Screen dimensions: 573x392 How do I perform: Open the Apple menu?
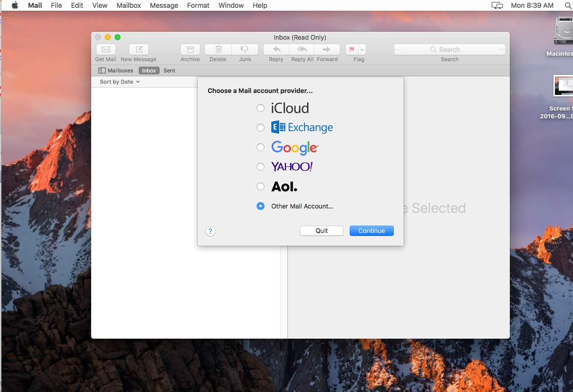pyautogui.click(x=15, y=5)
